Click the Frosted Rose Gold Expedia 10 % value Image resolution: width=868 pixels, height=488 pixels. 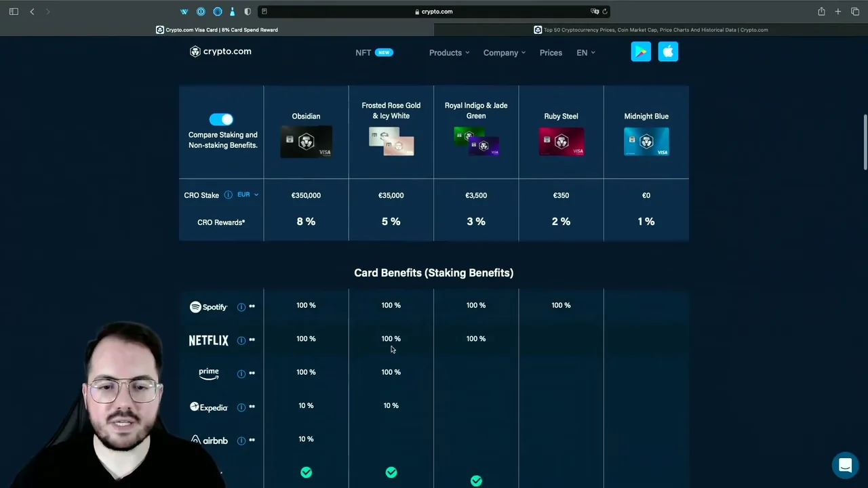[391, 405]
